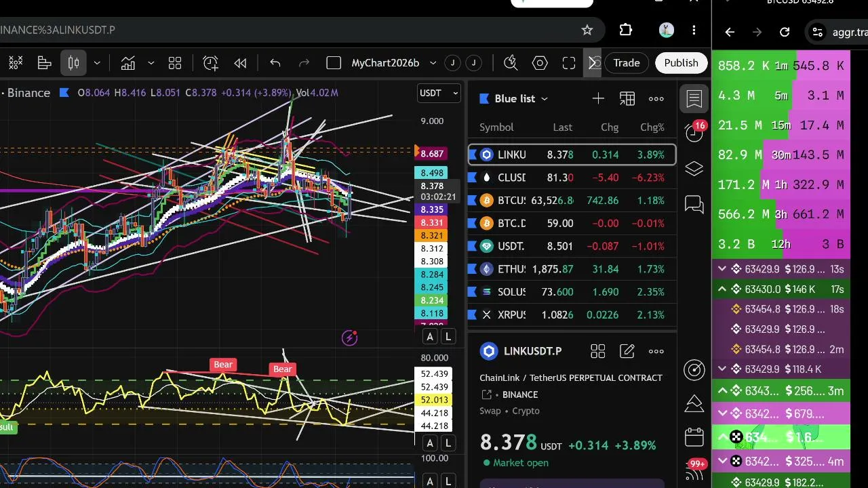Click the Publish button

click(681, 63)
